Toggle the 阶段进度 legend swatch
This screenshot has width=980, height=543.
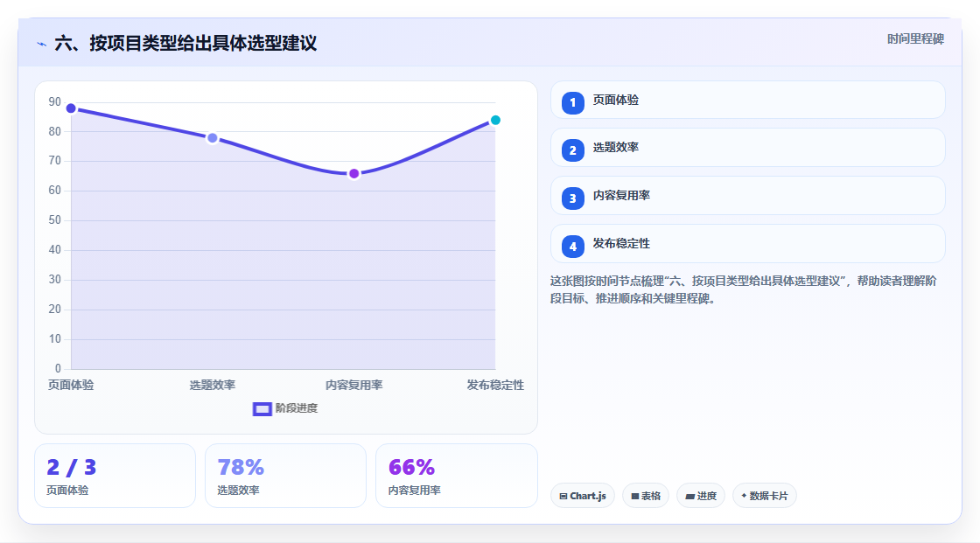262,408
